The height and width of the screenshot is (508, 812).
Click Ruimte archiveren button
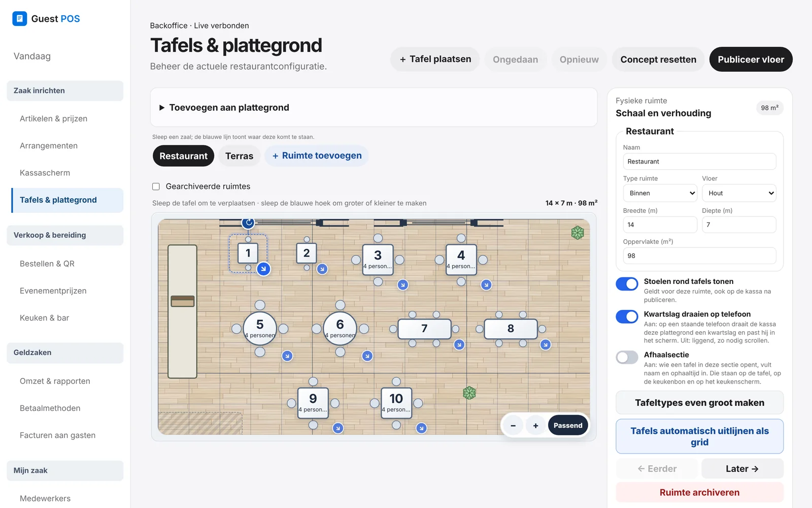[699, 492]
